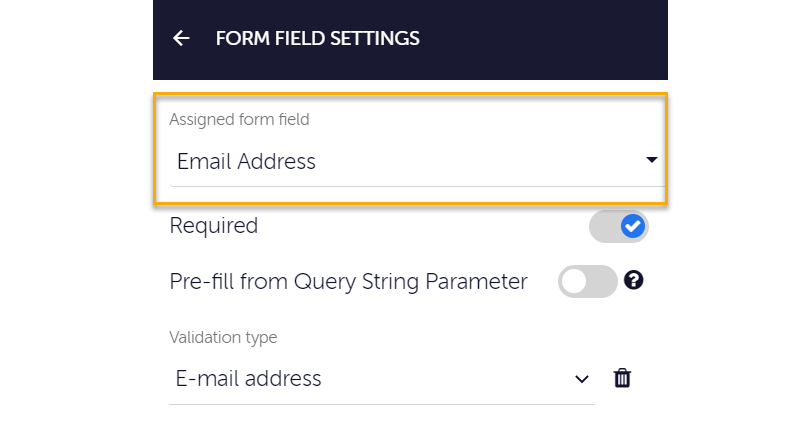This screenshot has width=809, height=436.
Task: Click the 'Email Address' selected value
Action: point(246,161)
